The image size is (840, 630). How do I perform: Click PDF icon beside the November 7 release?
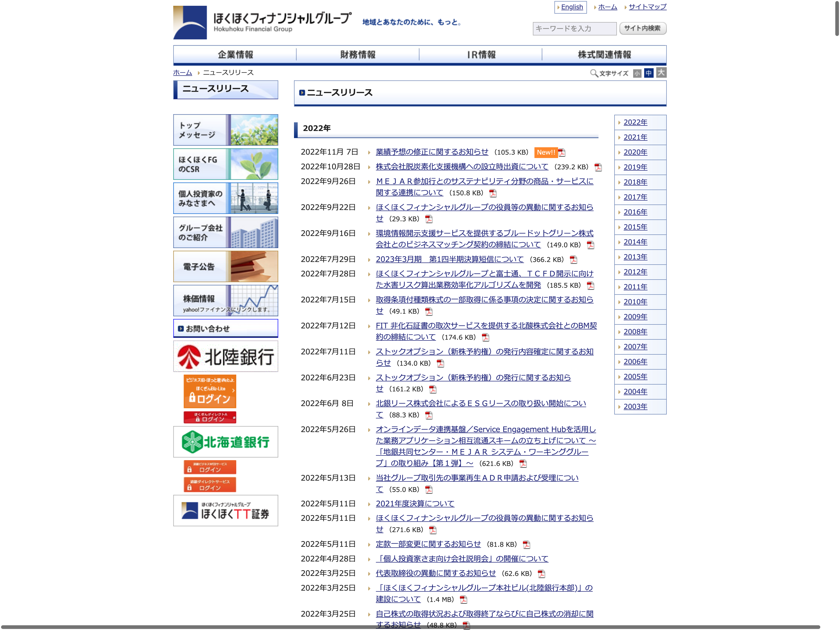562,153
